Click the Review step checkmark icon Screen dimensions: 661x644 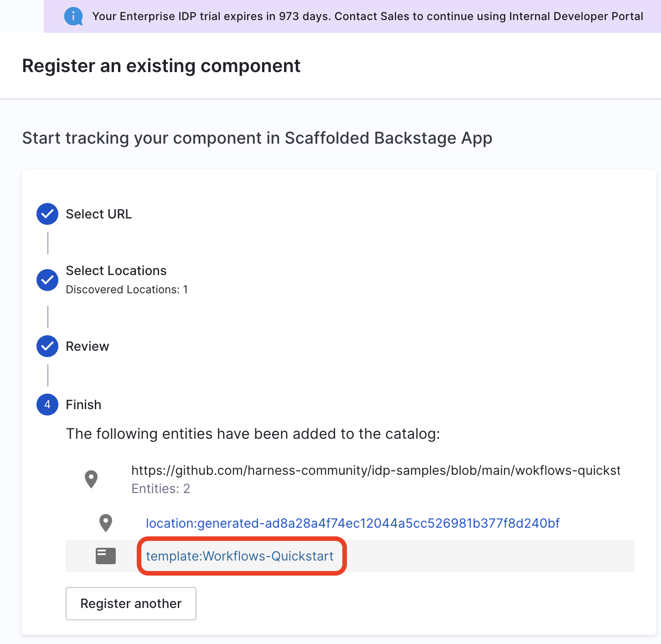47,346
